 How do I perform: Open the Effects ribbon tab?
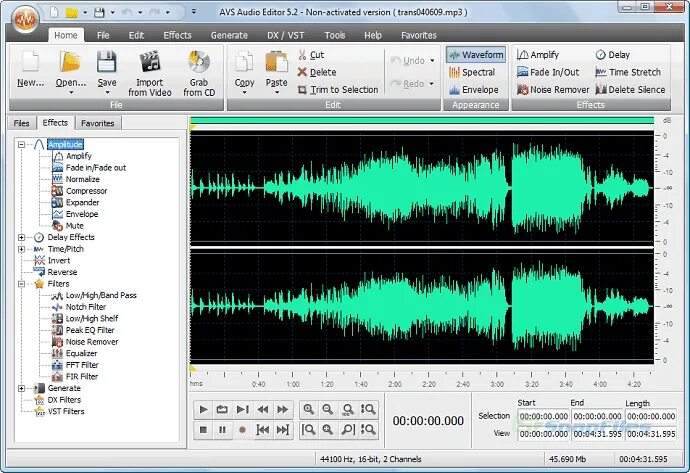click(177, 35)
